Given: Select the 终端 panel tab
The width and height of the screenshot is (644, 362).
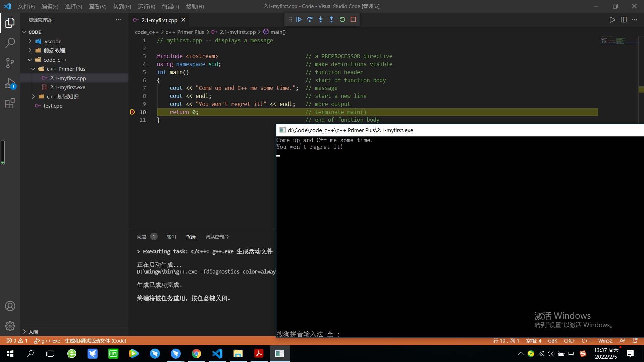Looking at the screenshot, I should coord(191,237).
